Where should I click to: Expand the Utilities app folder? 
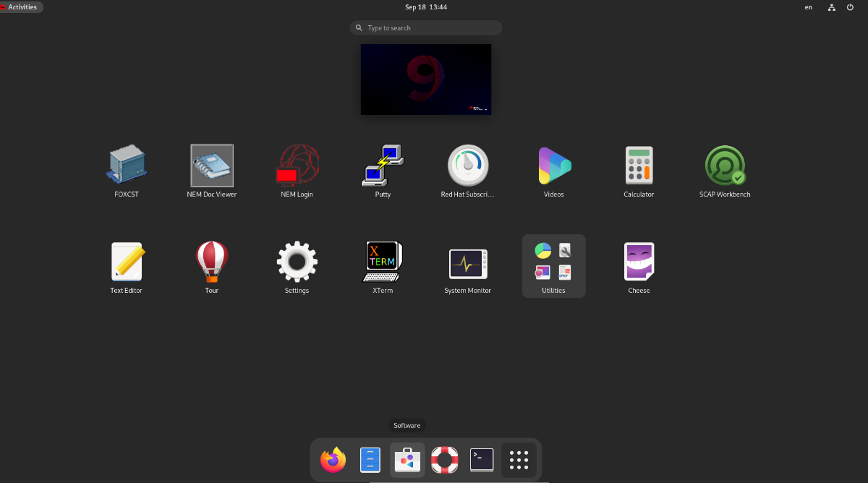(x=553, y=265)
